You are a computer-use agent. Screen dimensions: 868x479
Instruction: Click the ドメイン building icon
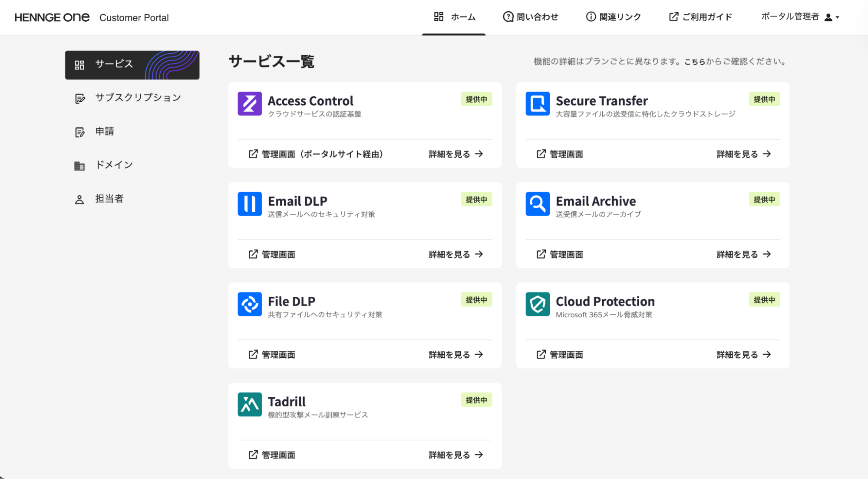[x=79, y=166]
